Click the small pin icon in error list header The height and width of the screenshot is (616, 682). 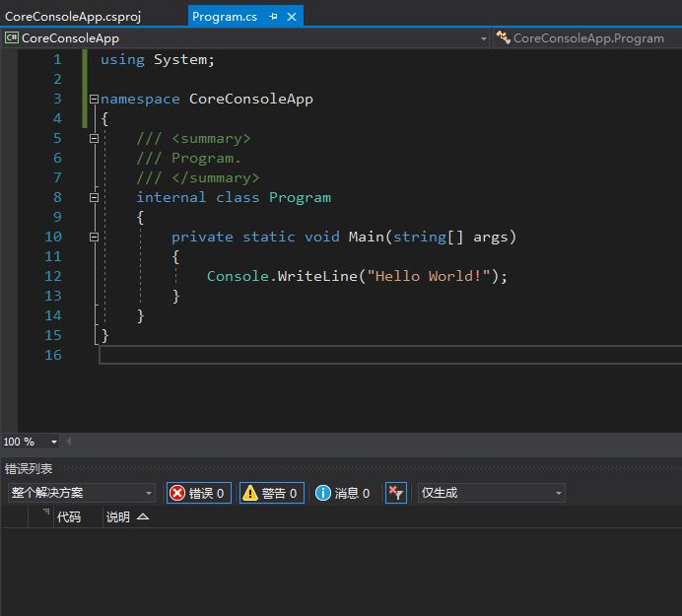[x=45, y=513]
